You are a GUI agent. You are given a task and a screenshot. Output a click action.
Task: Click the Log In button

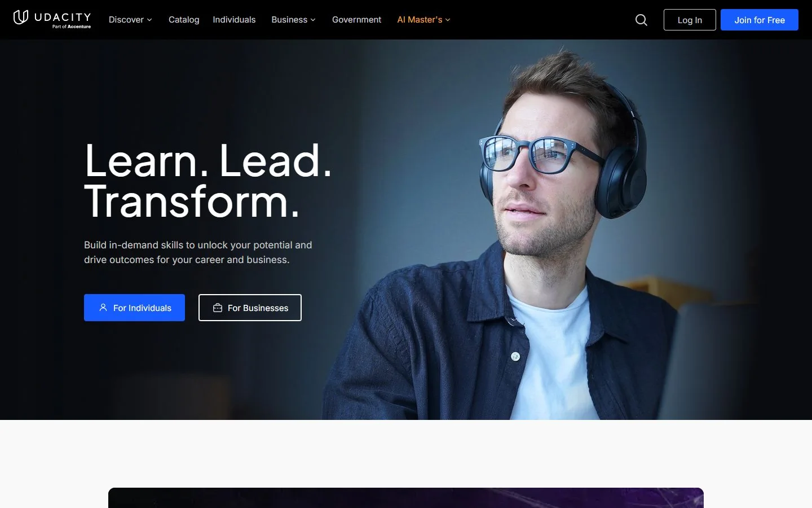tap(690, 20)
